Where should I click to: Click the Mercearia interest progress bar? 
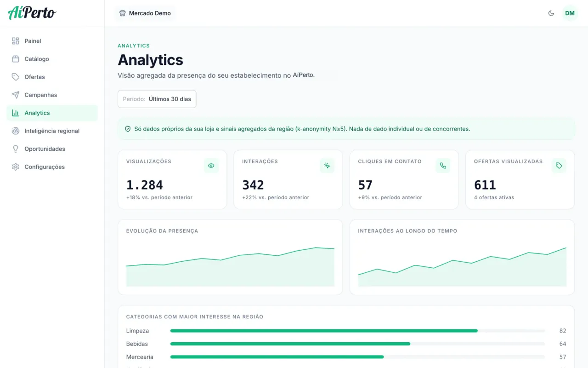[358, 357]
